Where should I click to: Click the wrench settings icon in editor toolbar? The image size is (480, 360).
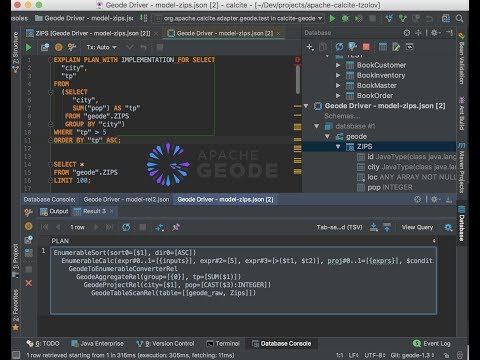point(72,47)
